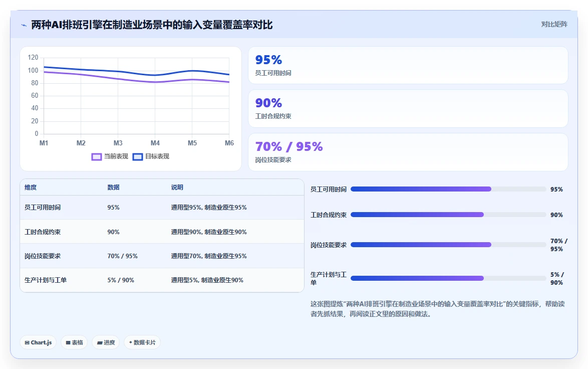This screenshot has height=369, width=588.
Task: Select the 表格 tag chip
Action: click(x=74, y=342)
